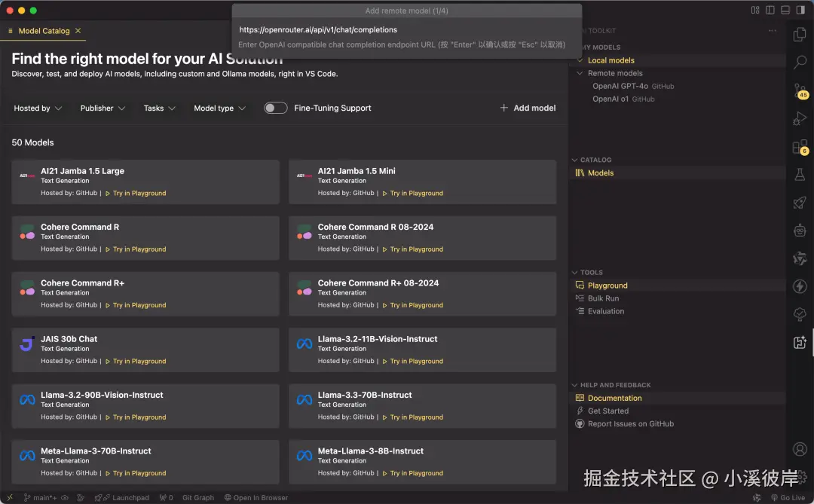Open the AI Toolkit icon in the activity bar
This screenshot has height=504, width=814.
pyautogui.click(x=800, y=342)
